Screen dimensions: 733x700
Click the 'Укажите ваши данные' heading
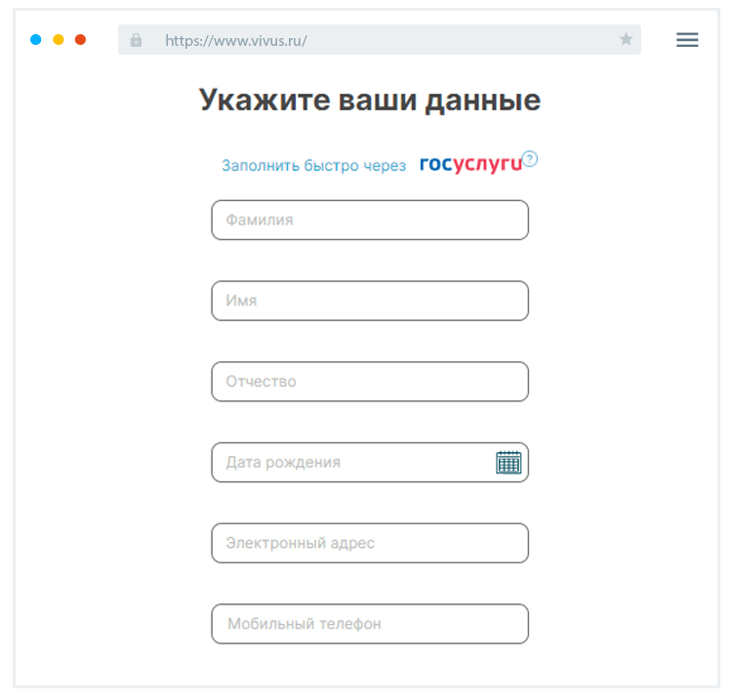pyautogui.click(x=370, y=101)
